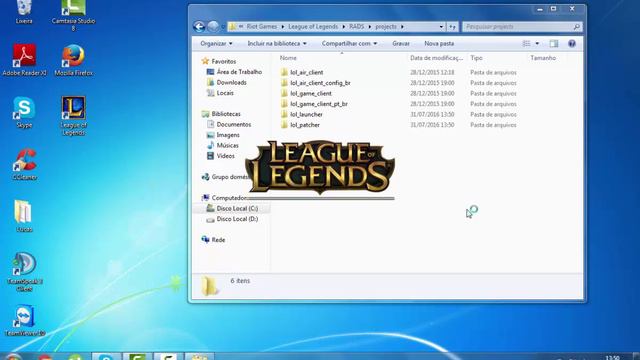Open Downloads in navigation pane
This screenshot has height=360, width=640.
[227, 82]
